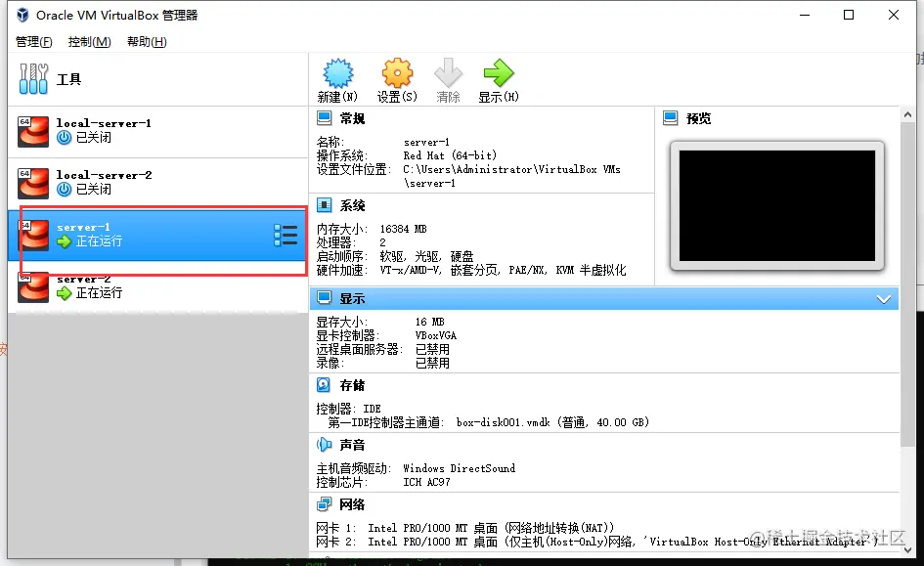Select the local-server-2 machine name
The image size is (924, 566).
[x=104, y=176]
